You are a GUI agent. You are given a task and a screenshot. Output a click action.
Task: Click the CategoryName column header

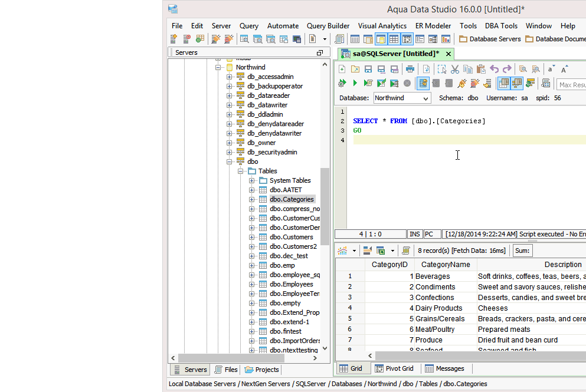click(x=446, y=265)
